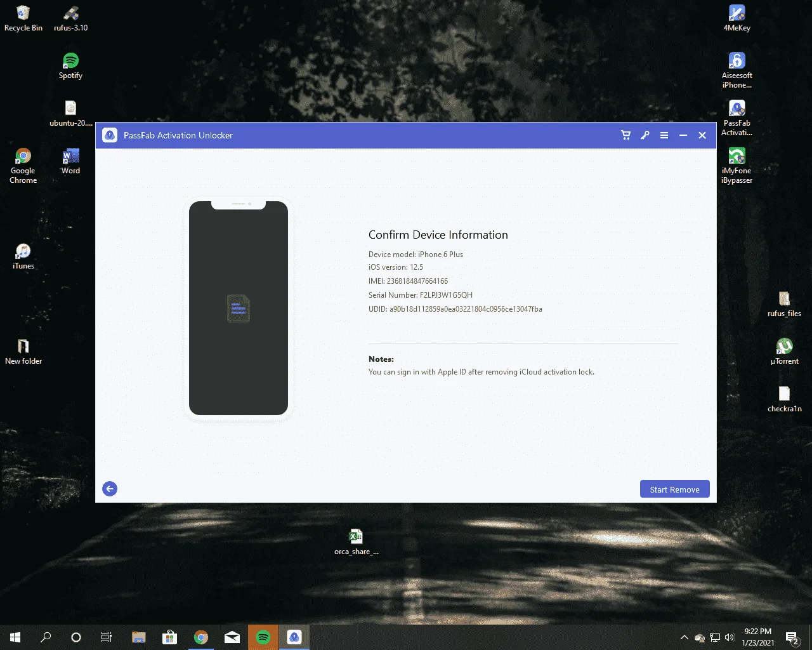
Task: Switch to Spotify on the taskbar
Action: [x=263, y=637]
